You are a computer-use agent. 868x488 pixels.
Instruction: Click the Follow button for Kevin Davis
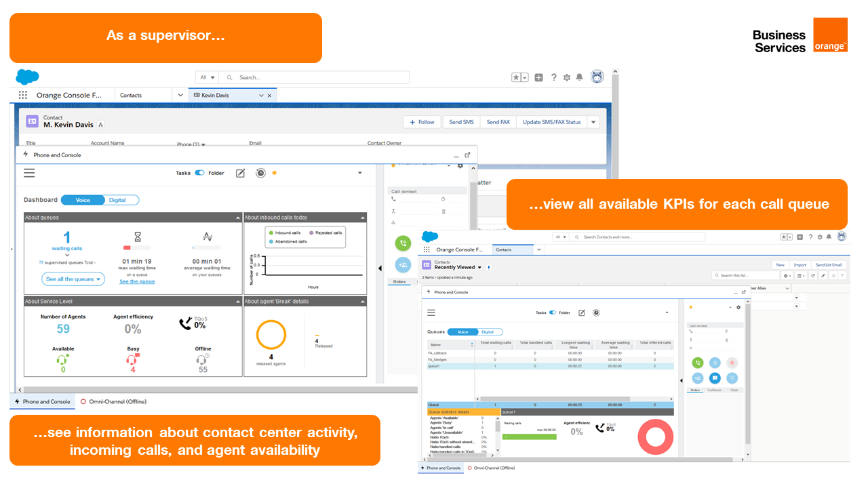coord(422,122)
